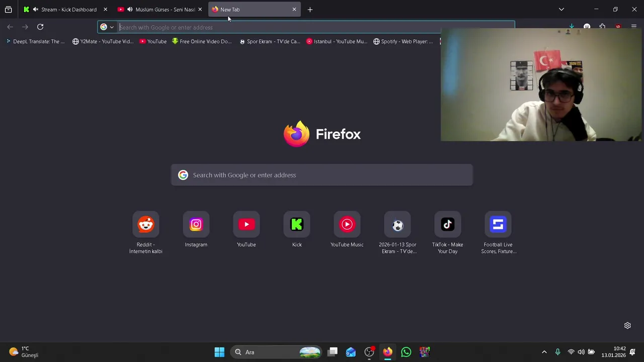Toggle microphone icon in system tray

[557, 352]
